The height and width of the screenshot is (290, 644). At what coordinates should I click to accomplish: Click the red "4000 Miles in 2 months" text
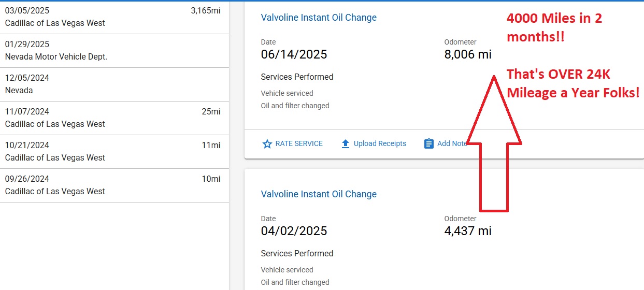click(x=554, y=28)
